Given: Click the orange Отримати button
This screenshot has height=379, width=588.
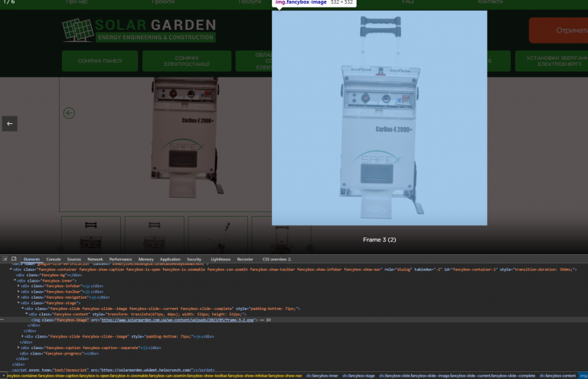Looking at the screenshot, I should tap(559, 31).
